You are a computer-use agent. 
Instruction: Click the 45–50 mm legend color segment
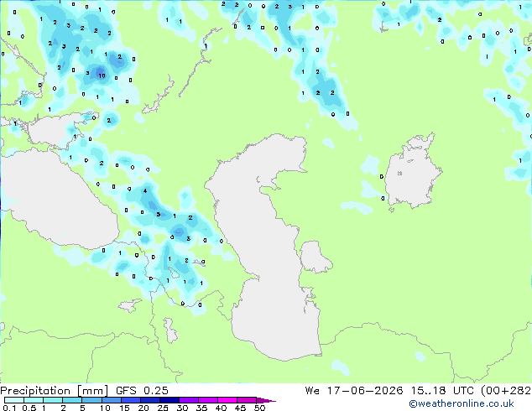point(247,400)
